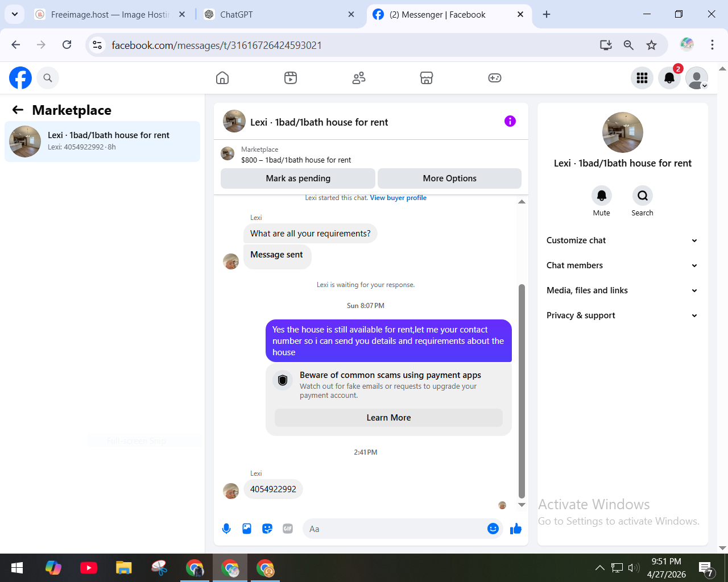The height and width of the screenshot is (582, 728).
Task: Click Learn More on scam warning
Action: [x=388, y=418]
